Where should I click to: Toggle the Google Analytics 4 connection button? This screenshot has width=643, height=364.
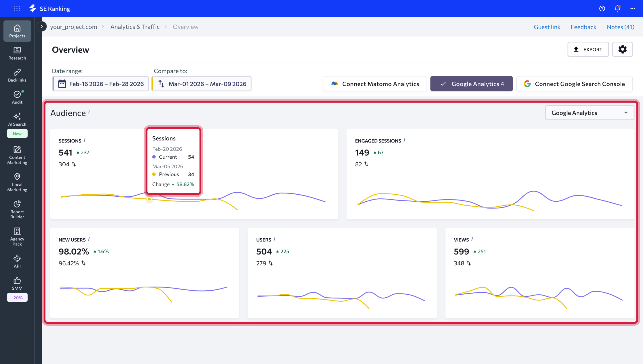coord(471,84)
